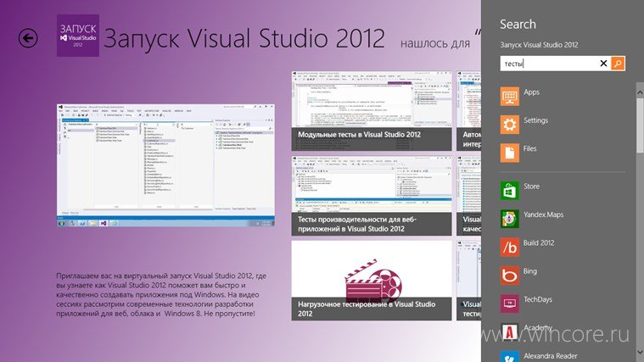Click the Запуск Visual Studio 2012 search subtitle
The image size is (644, 362).
(539, 45)
